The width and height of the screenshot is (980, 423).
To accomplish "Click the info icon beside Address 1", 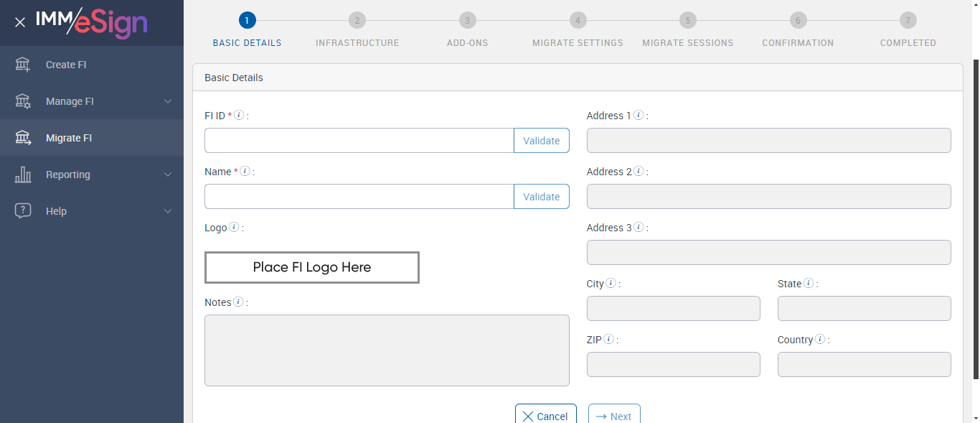I will pyautogui.click(x=639, y=115).
